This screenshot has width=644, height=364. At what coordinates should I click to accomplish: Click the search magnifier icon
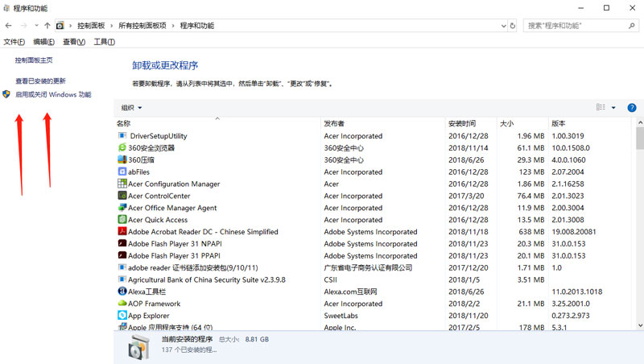pyautogui.click(x=632, y=26)
